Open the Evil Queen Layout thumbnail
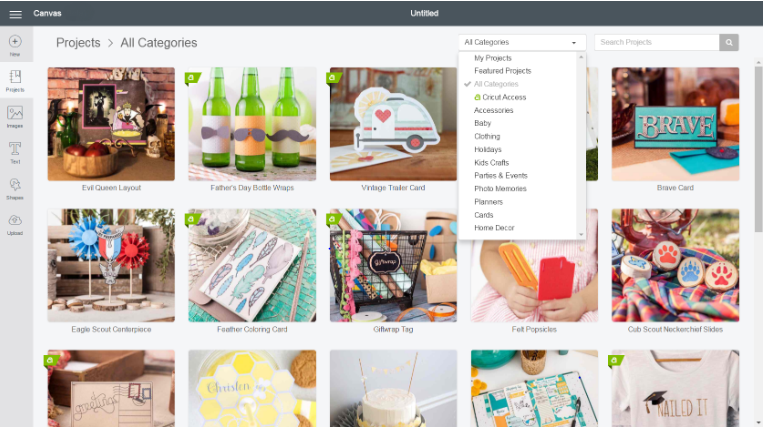Screen dimensions: 765x429 point(111,124)
